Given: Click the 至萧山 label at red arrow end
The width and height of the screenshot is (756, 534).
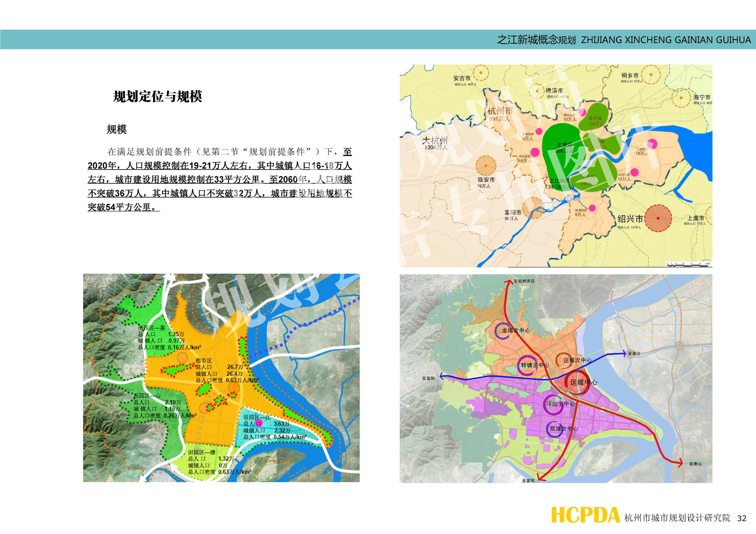Looking at the screenshot, I should pyautogui.click(x=696, y=464).
